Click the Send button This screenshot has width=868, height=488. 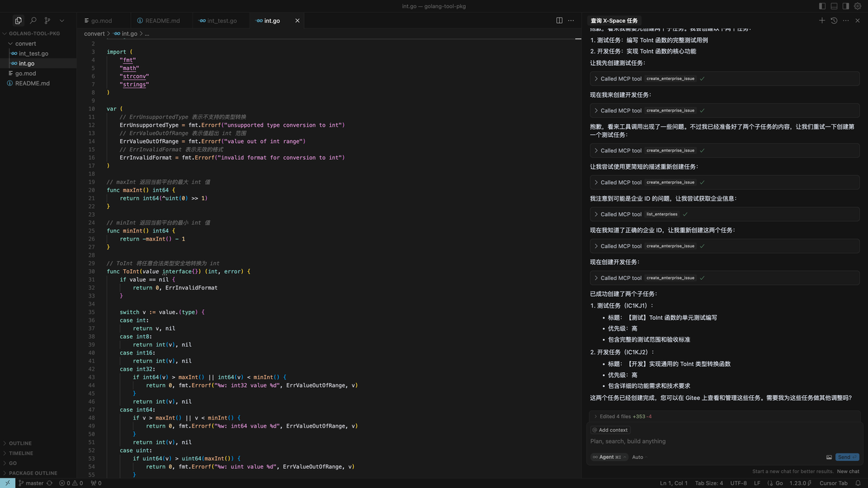click(847, 457)
